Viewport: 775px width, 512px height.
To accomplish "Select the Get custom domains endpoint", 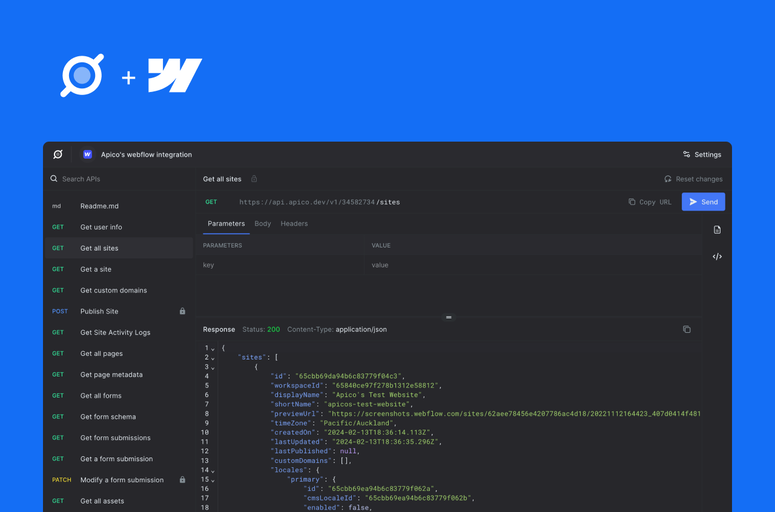I will (x=119, y=290).
